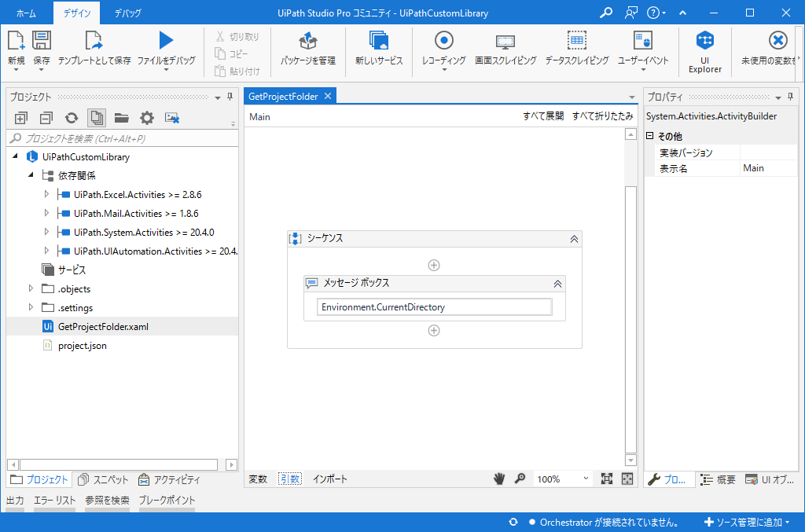Open Project Settings gear icon

[147, 118]
